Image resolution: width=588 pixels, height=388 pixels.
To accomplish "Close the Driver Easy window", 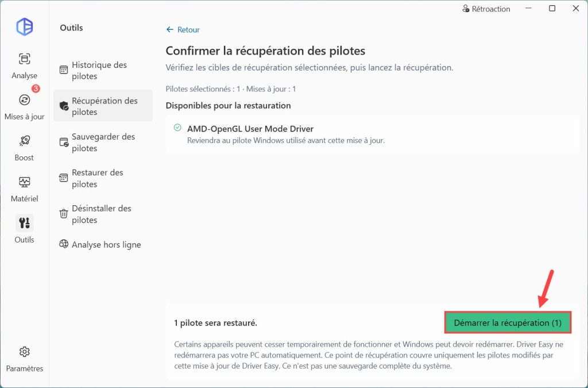I will pyautogui.click(x=576, y=8).
